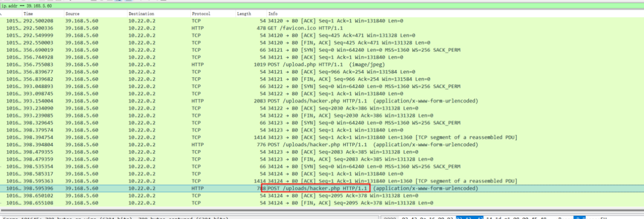The image size is (644, 219).
Task: Select the hacker.php POST packet with length 776
Action: 322,145
